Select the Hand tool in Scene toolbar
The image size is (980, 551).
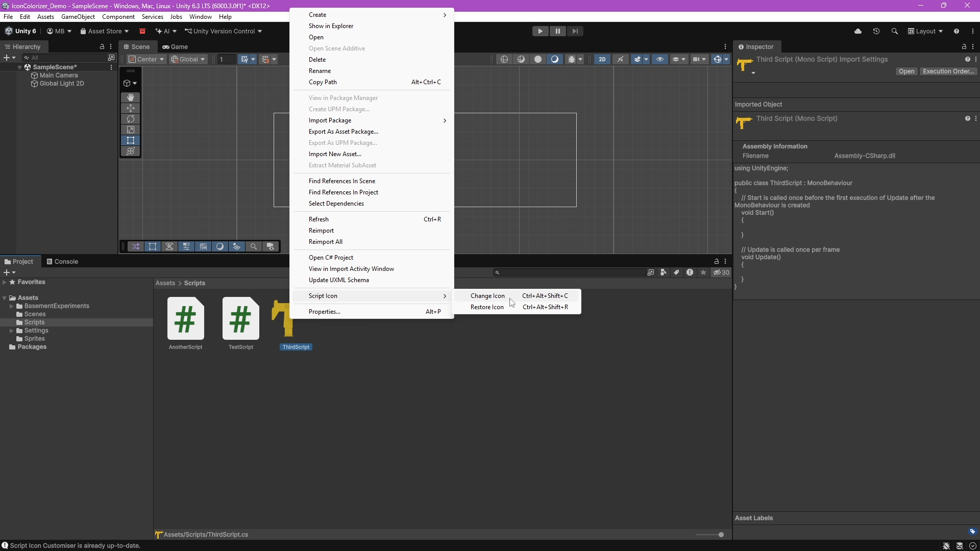tap(130, 97)
